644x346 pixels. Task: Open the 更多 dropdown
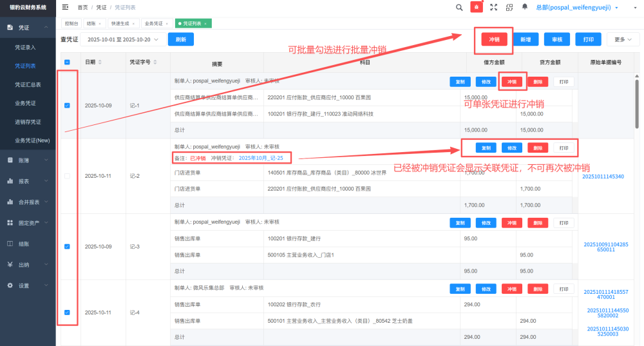(x=623, y=39)
